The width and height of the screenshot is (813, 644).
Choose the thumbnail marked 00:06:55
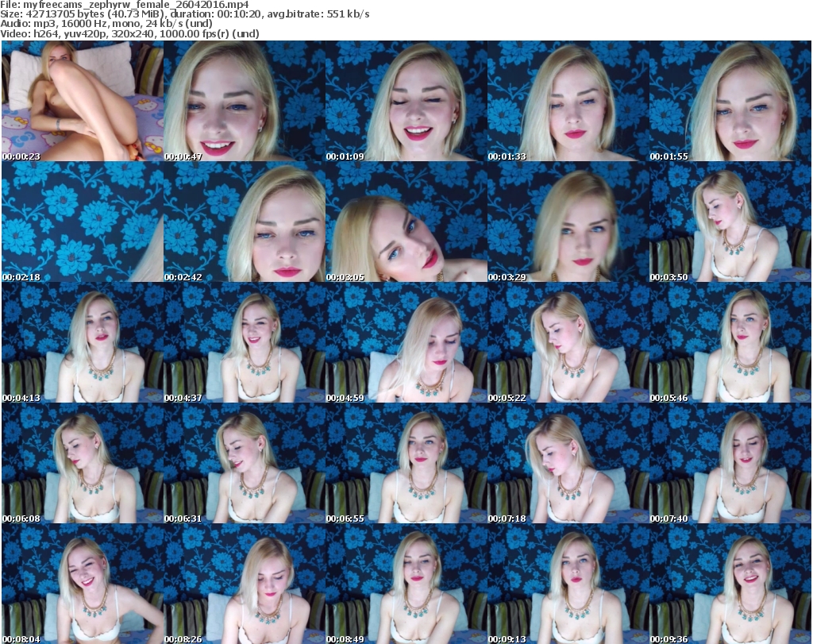click(x=406, y=463)
